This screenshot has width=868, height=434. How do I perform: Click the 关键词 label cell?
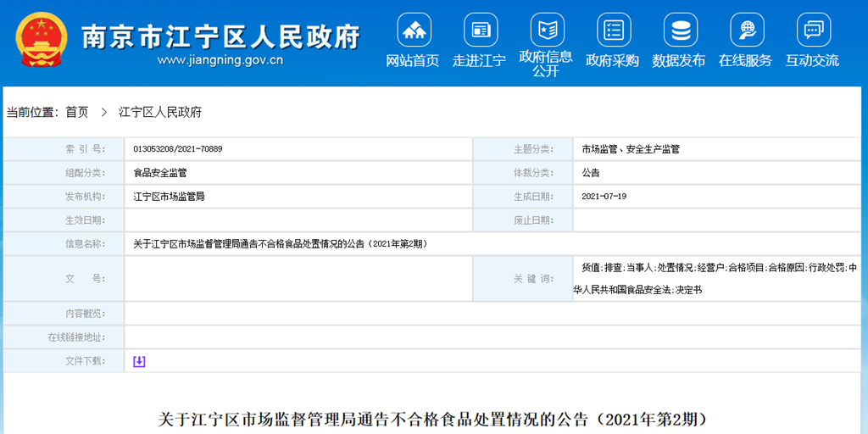(x=522, y=278)
